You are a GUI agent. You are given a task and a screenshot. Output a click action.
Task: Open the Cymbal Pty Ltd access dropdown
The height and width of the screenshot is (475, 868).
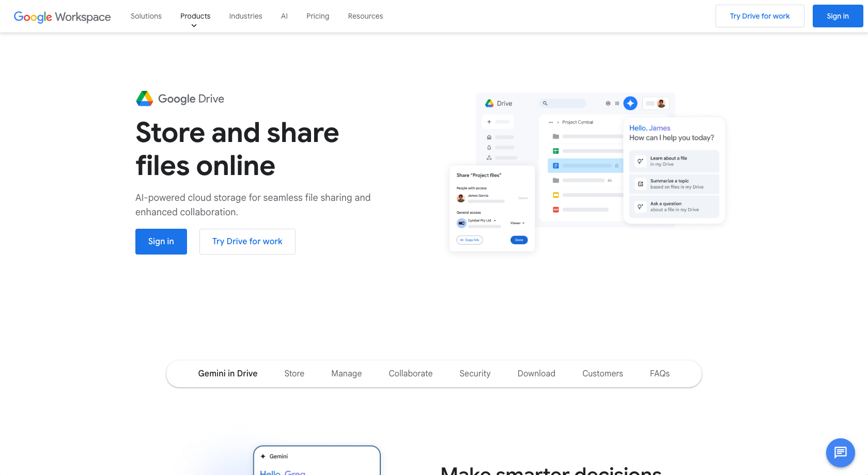(x=482, y=220)
